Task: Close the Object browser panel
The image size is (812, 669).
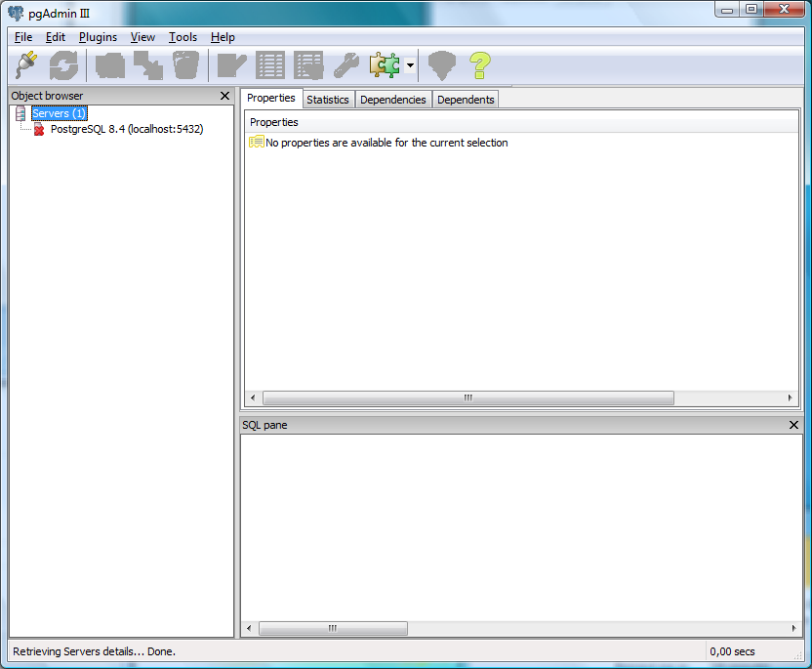Action: point(224,96)
